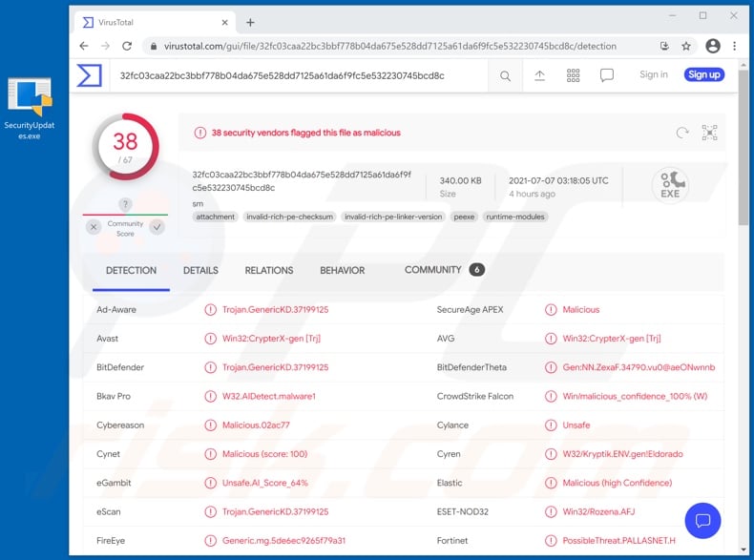Click the 340.00 KB size value
The image size is (754, 560).
460,180
